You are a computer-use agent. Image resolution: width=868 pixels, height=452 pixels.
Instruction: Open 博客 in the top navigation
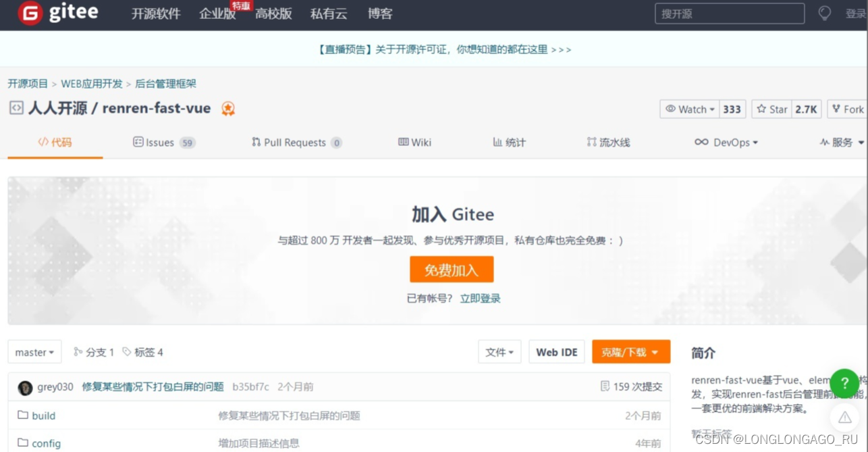(380, 14)
